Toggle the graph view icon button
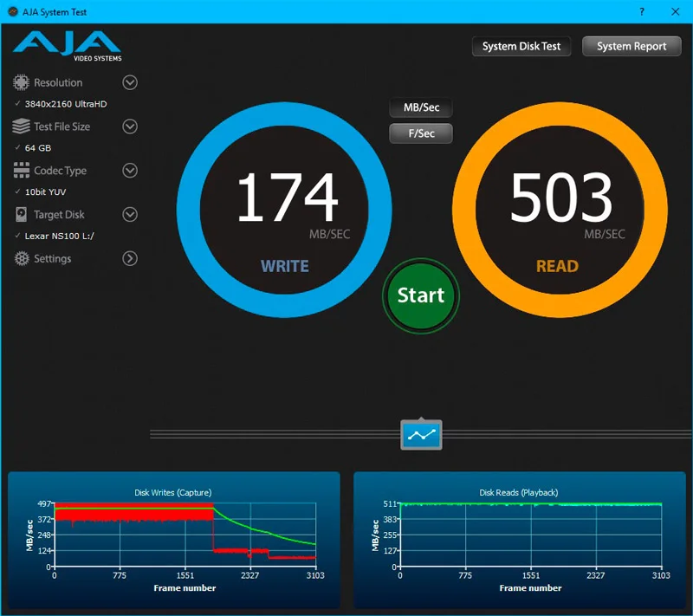The height and width of the screenshot is (616, 693). (x=421, y=435)
